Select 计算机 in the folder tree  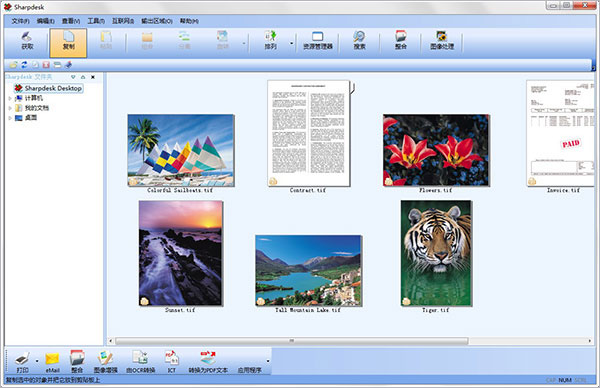tap(34, 98)
